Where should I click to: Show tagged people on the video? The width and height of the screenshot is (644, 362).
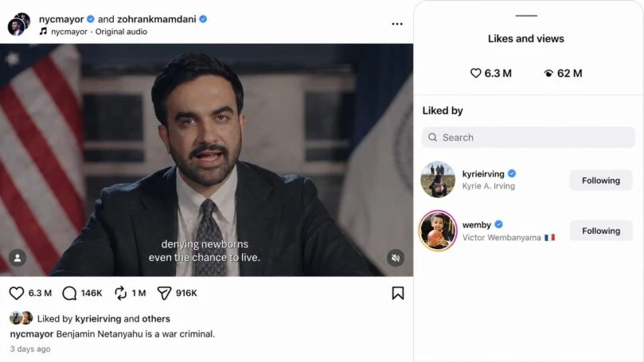click(18, 258)
